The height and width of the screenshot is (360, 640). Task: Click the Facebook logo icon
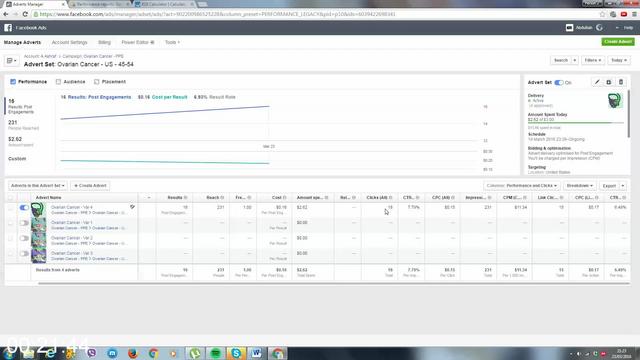pos(8,28)
